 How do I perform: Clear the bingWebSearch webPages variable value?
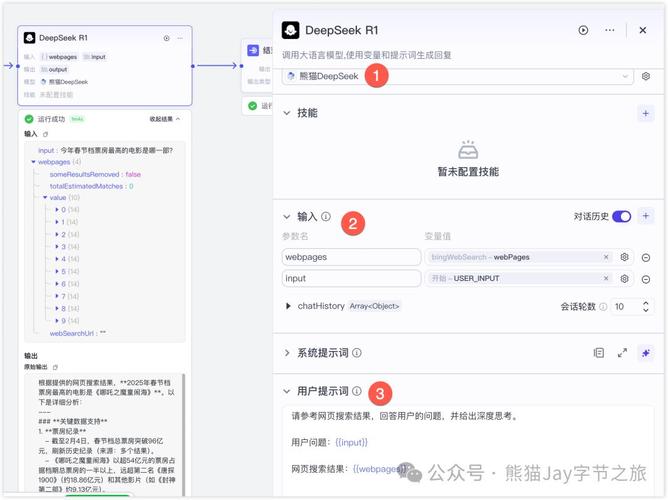[x=606, y=257]
